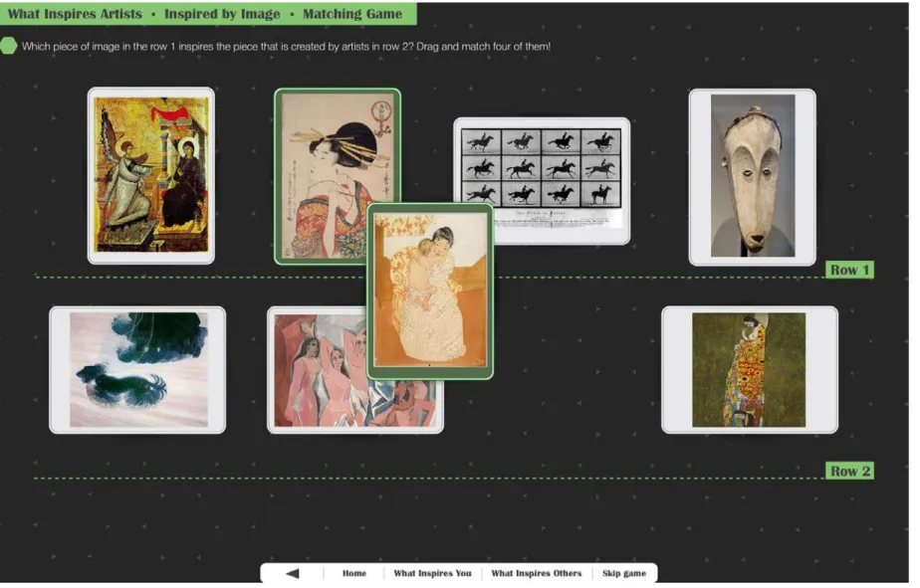Image resolution: width=920 pixels, height=588 pixels.
Task: Click the green hexagon bullet beside instructions
Action: 9,46
